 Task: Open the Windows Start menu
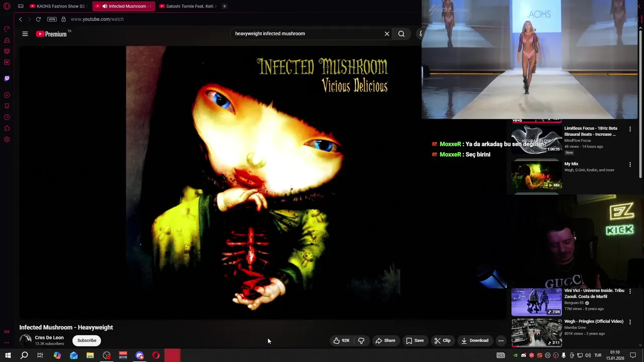point(8,355)
